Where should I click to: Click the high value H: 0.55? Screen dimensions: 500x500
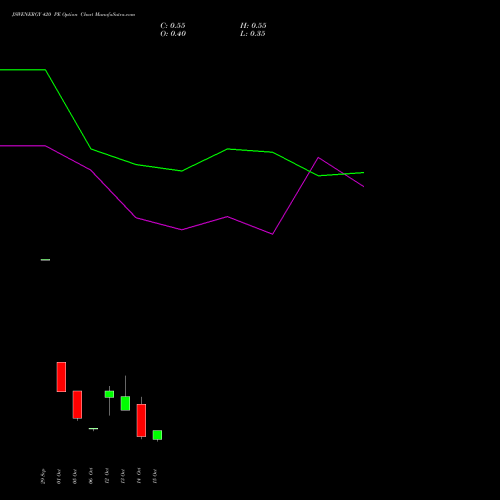tap(253, 26)
